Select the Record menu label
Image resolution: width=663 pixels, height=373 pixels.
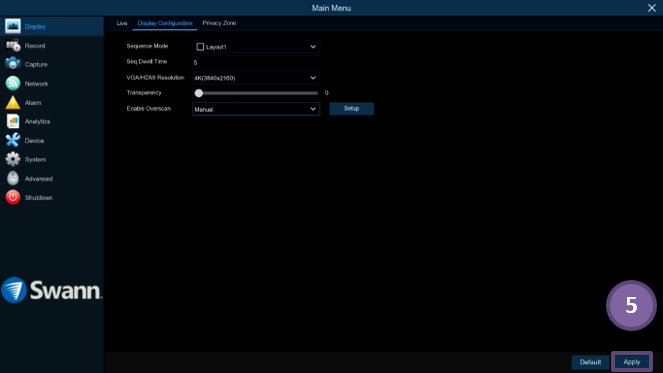pos(35,46)
